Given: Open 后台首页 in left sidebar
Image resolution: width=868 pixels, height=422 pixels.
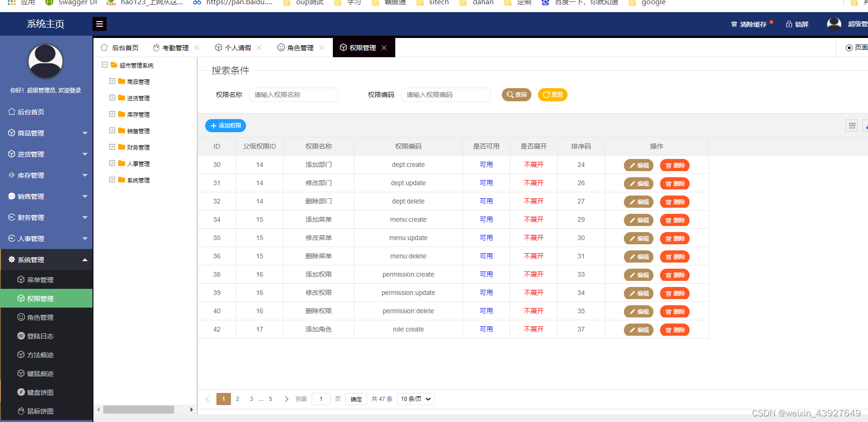Looking at the screenshot, I should click(46, 112).
